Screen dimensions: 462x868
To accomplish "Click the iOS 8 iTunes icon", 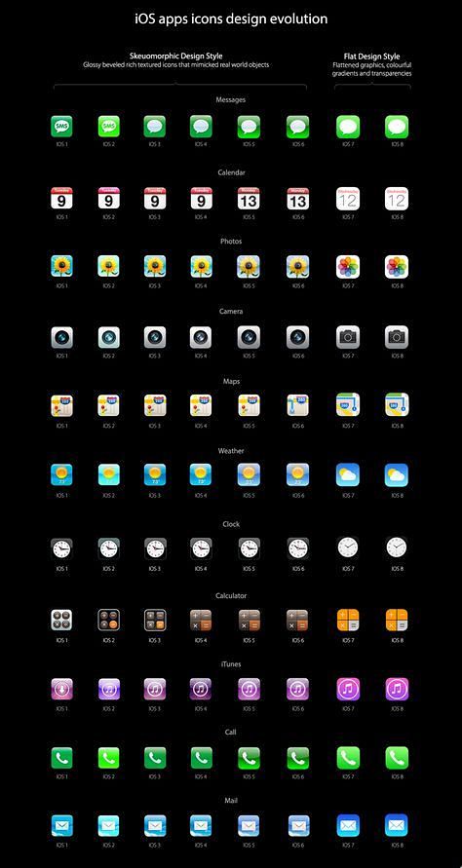I will click(x=397, y=689).
